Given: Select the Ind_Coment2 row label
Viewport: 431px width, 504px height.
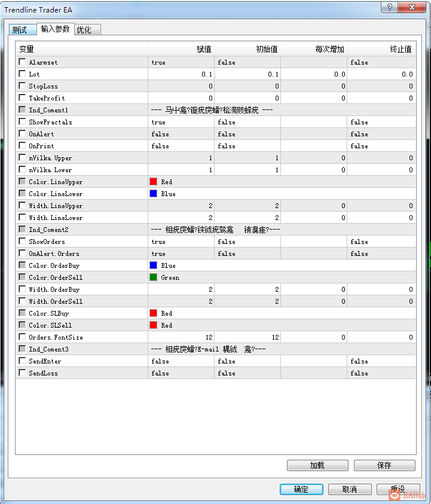Looking at the screenshot, I should coord(48,230).
